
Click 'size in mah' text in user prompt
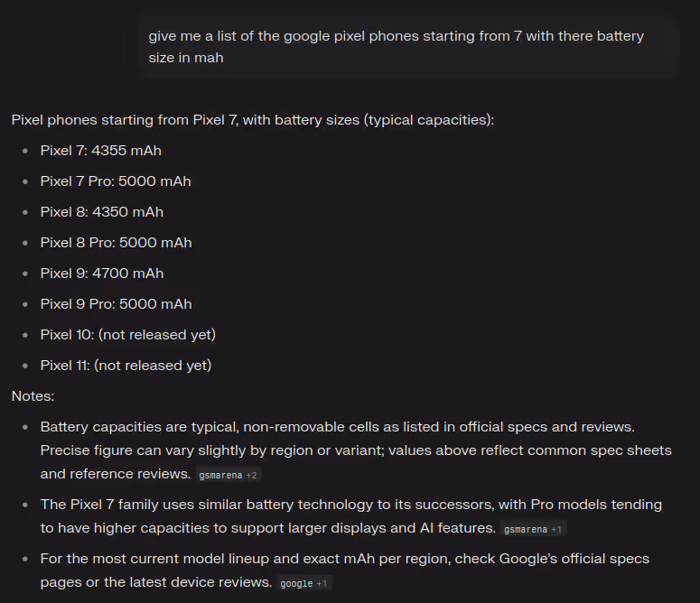point(186,58)
